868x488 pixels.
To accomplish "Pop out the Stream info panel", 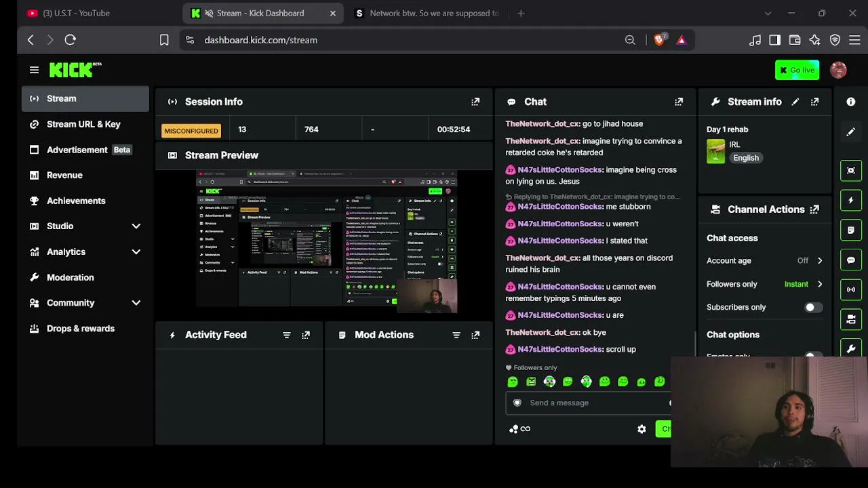I will (x=814, y=102).
